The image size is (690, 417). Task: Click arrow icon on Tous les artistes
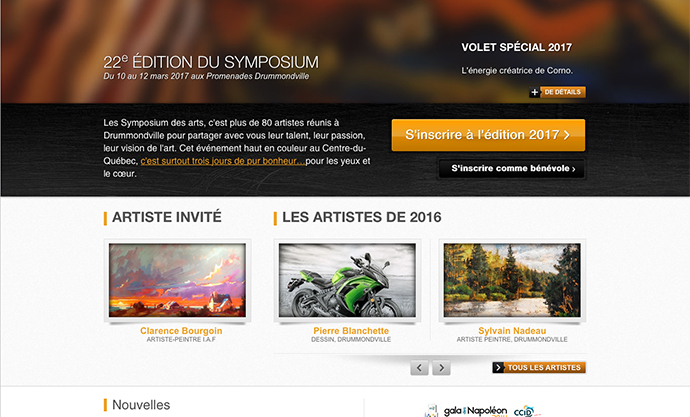tap(498, 367)
